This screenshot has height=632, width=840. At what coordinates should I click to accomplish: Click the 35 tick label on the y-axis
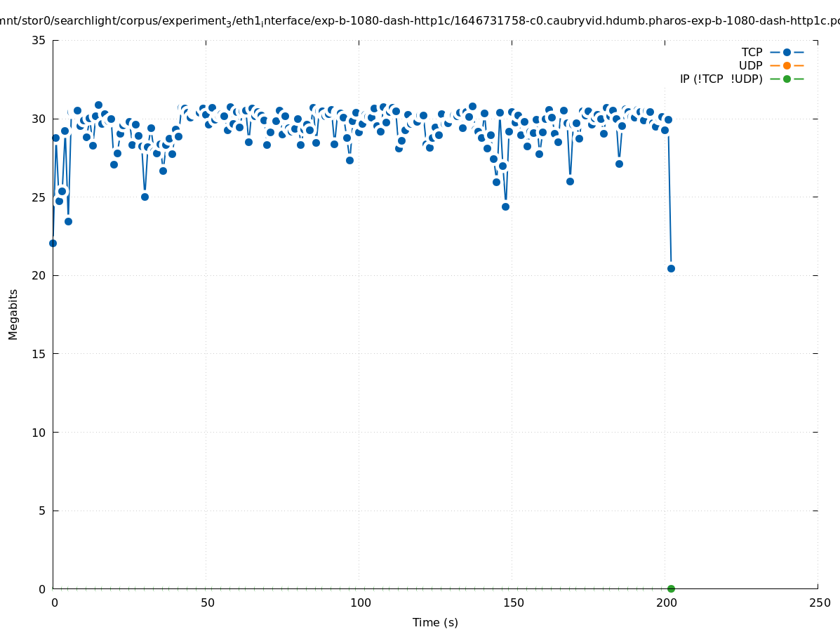(x=39, y=40)
